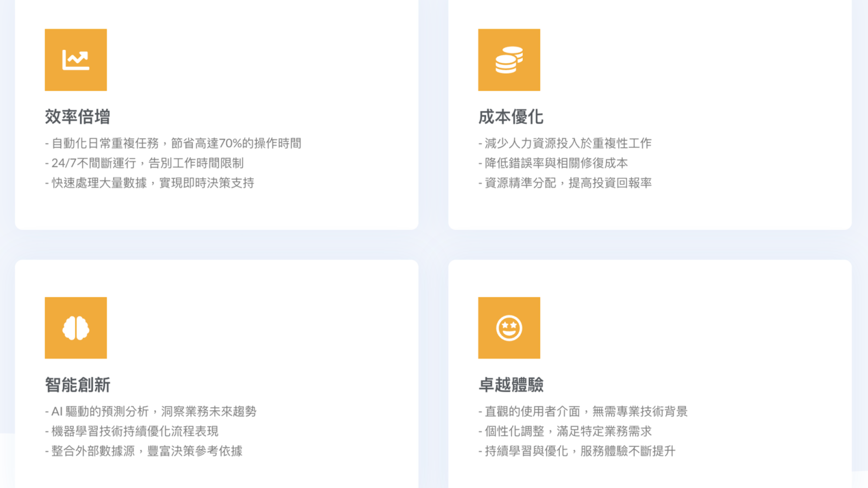
Task: Select the 智能創新 heading
Action: click(x=77, y=385)
